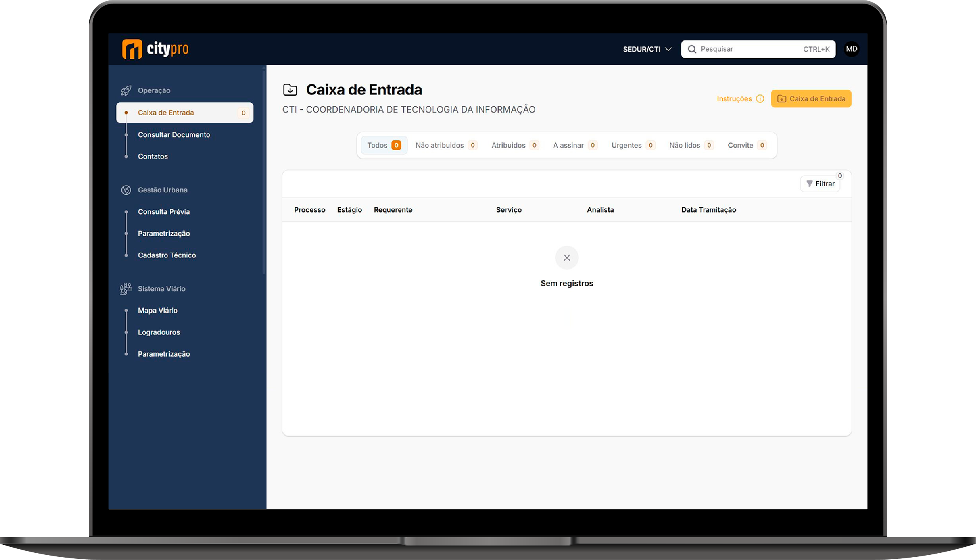Screen dimensions: 976x560
Task: Open Consultar Documento in sidebar
Action: 174,134
